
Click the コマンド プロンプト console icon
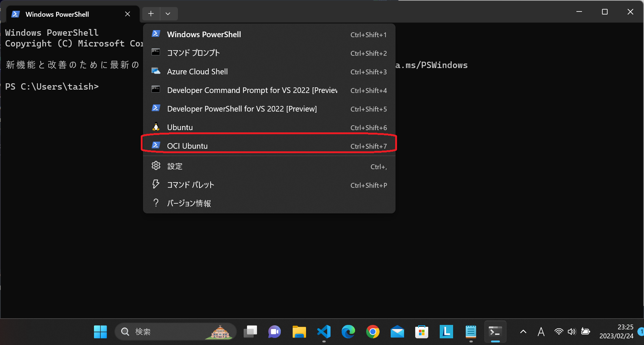[156, 52]
